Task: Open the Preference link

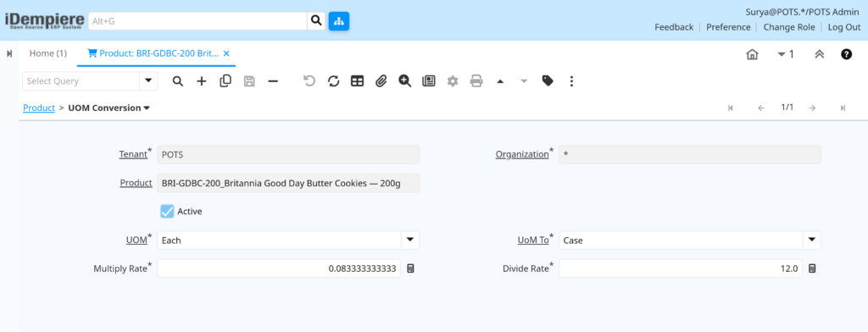Action: [x=728, y=27]
